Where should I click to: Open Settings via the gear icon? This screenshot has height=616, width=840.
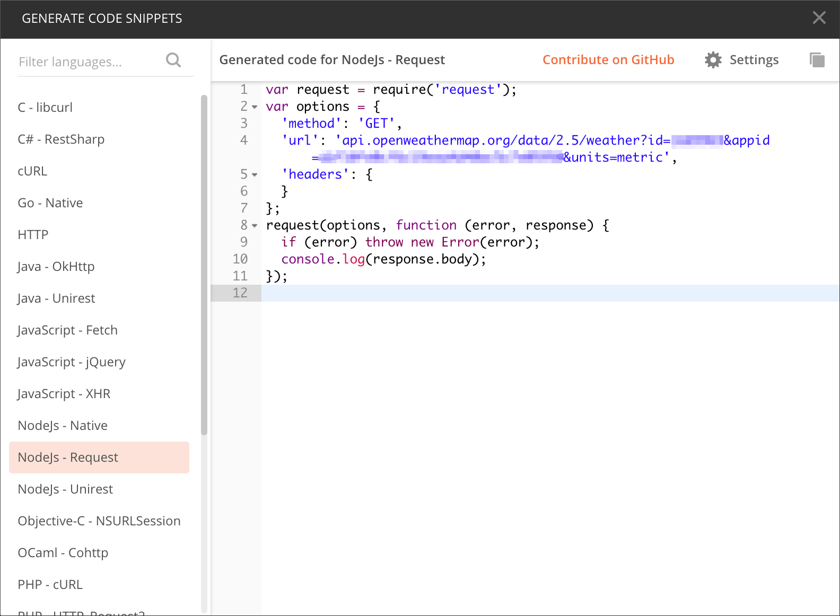click(713, 60)
